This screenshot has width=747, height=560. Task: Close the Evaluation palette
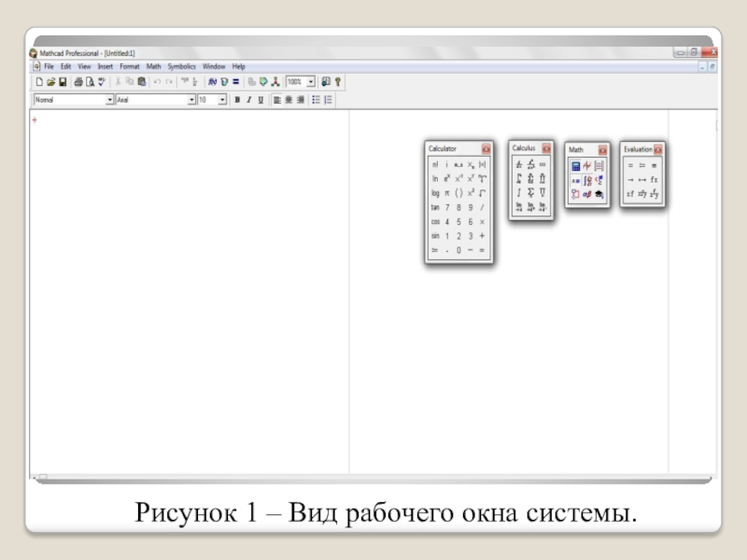point(658,149)
